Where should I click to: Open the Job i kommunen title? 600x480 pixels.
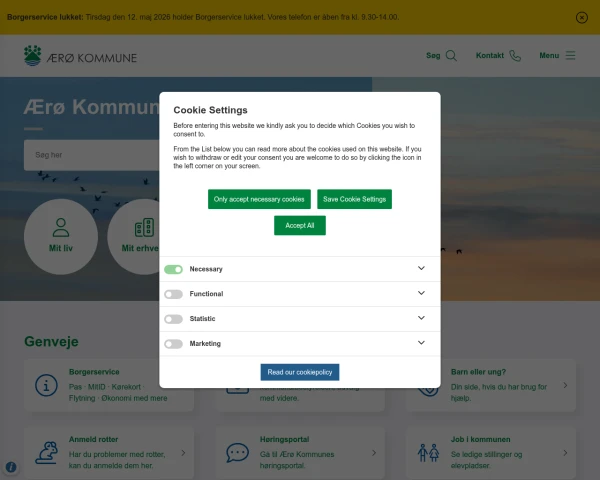[481, 439]
